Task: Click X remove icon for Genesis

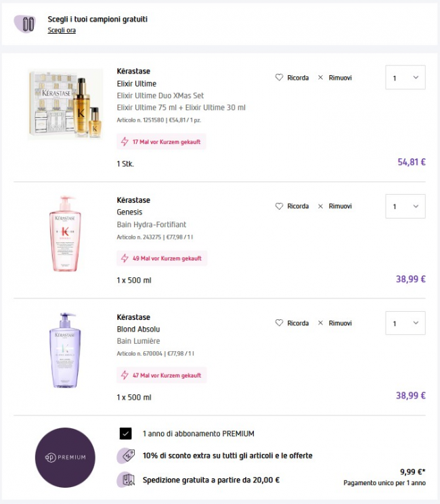Action: pyautogui.click(x=321, y=206)
